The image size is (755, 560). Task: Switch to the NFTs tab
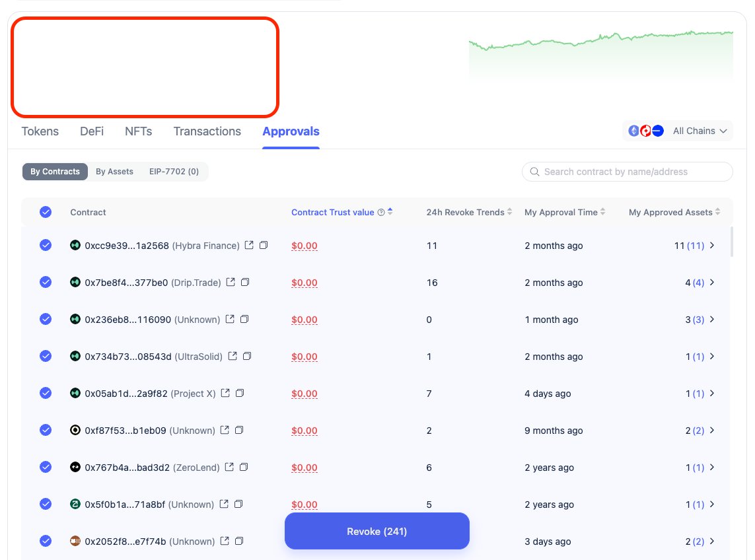coord(138,131)
